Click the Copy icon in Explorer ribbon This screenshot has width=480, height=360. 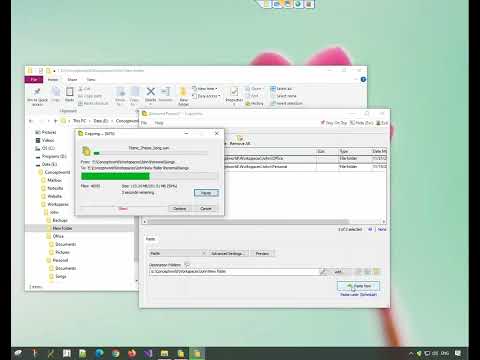56,94
